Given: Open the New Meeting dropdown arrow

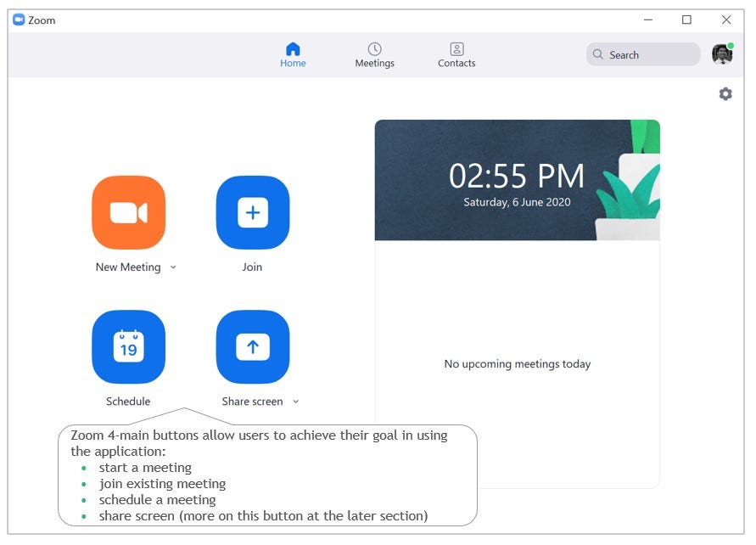Looking at the screenshot, I should point(173,267).
